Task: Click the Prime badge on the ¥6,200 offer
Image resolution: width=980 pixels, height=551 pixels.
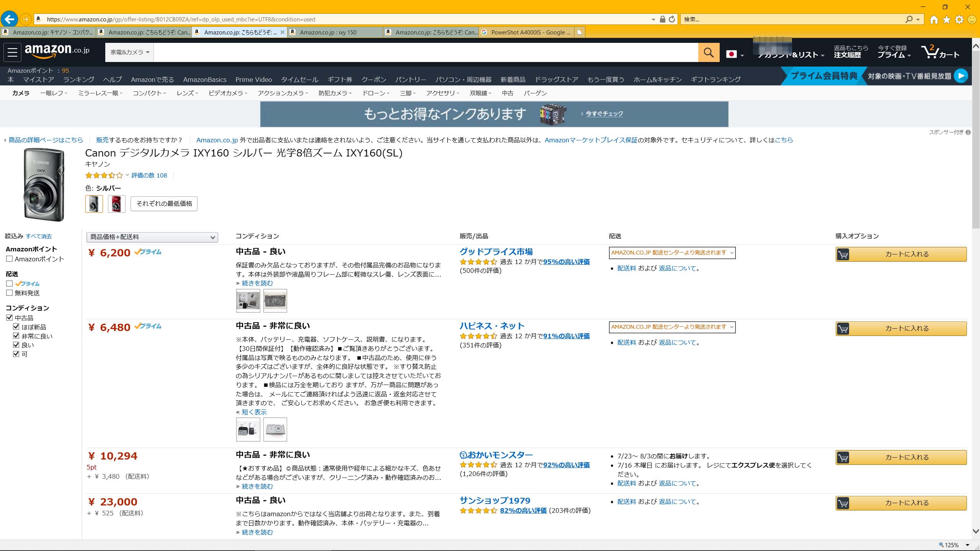Action: click(148, 252)
